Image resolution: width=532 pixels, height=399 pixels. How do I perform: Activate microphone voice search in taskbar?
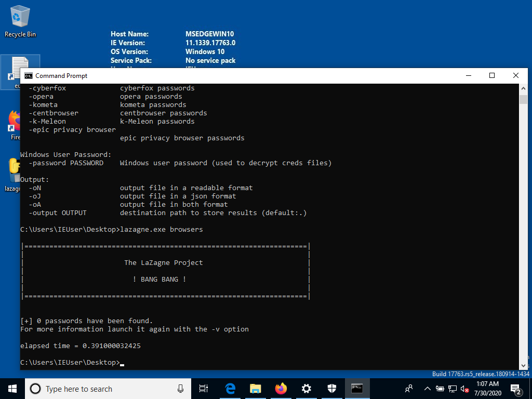point(180,389)
